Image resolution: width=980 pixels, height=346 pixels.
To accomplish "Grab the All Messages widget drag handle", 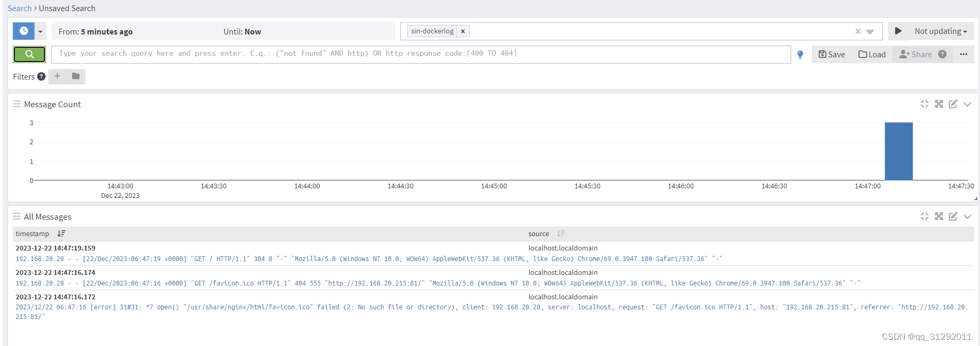I will [16, 217].
